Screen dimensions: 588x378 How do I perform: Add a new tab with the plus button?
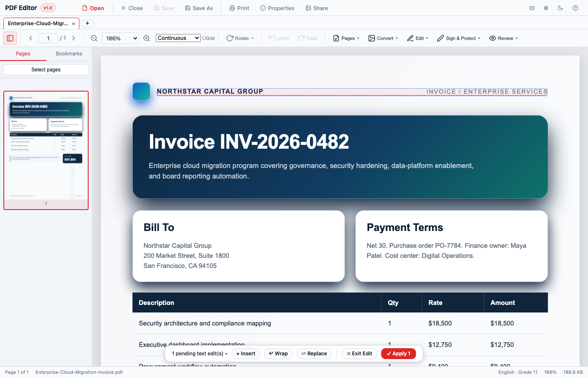(87, 24)
